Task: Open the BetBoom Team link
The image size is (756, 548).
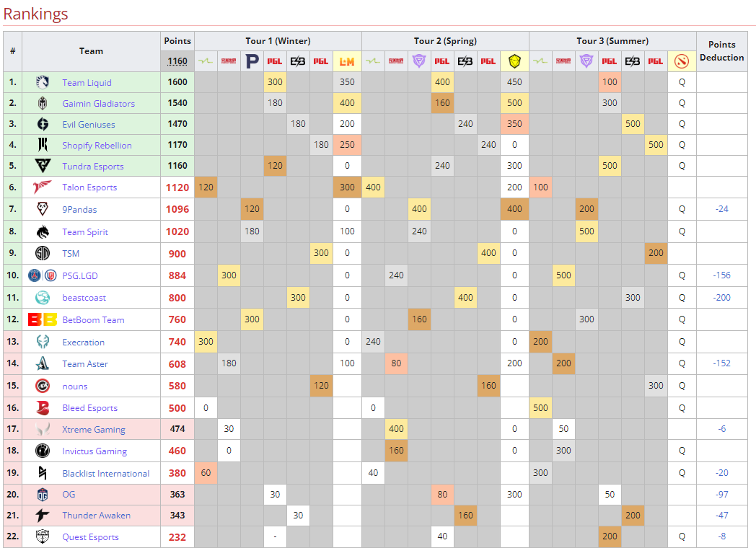Action: 94,319
